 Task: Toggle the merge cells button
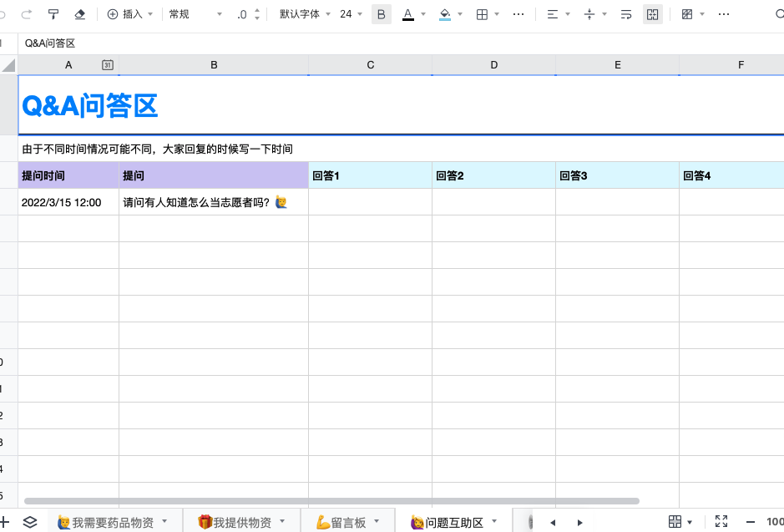click(653, 14)
